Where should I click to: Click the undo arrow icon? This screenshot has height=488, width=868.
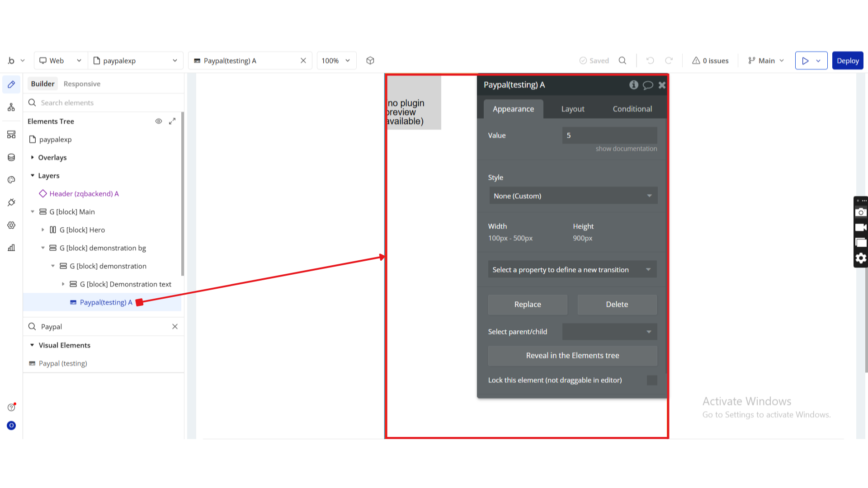tap(650, 61)
